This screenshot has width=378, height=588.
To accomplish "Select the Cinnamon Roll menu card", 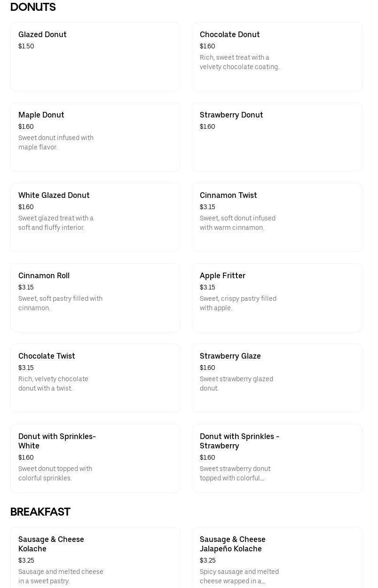I will (x=95, y=298).
